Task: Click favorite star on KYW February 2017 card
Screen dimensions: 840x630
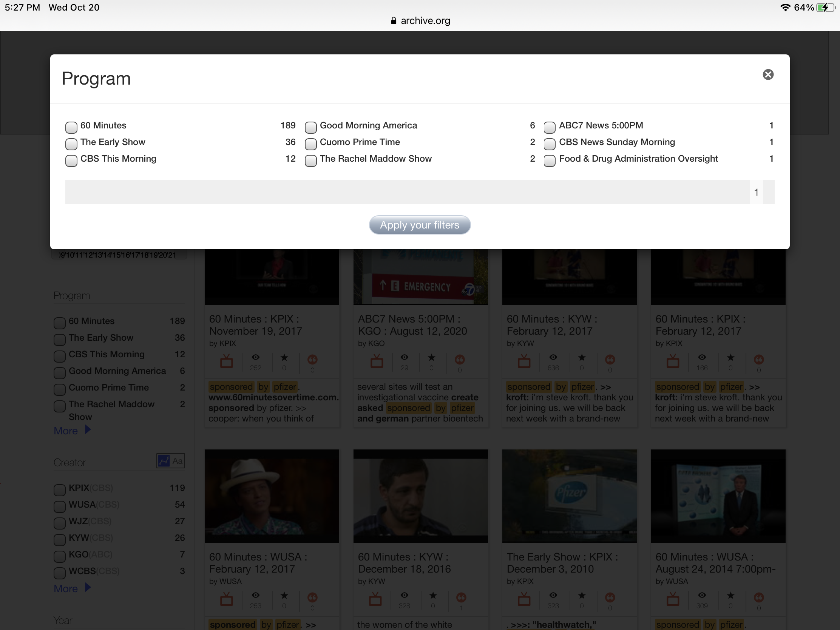Action: [582, 357]
